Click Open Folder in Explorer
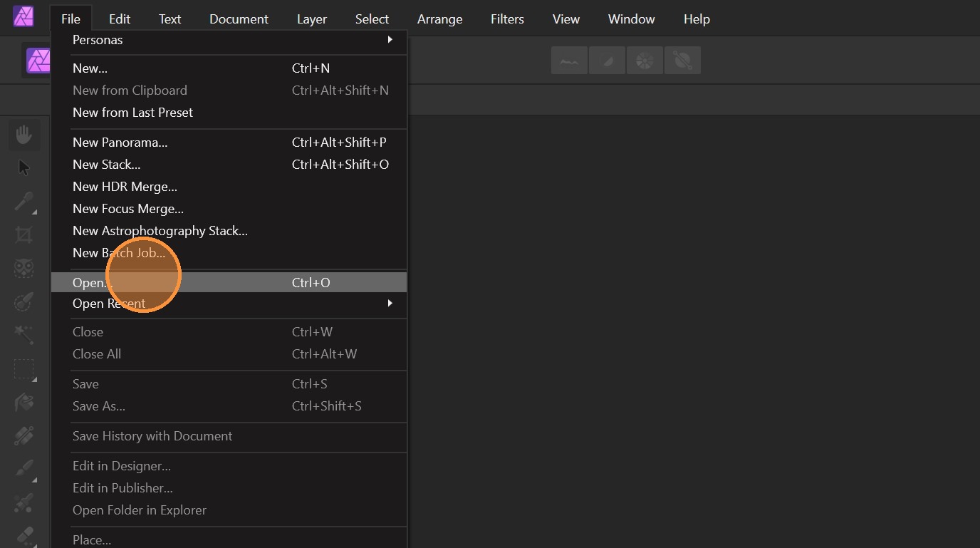 point(229,510)
